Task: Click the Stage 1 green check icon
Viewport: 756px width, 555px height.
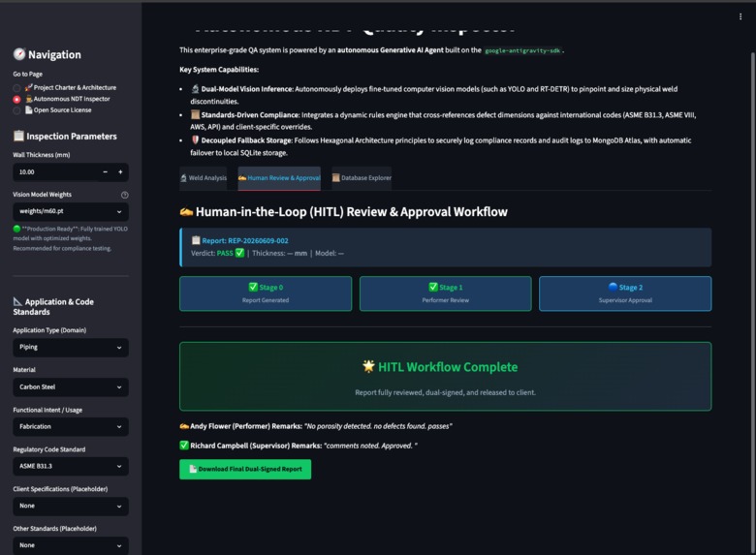Action: pyautogui.click(x=433, y=287)
